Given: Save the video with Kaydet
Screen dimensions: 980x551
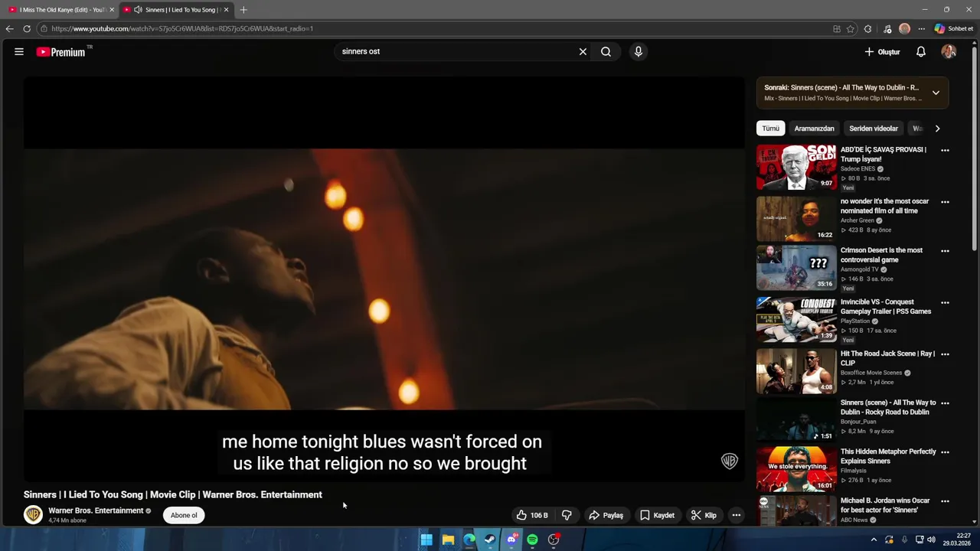Looking at the screenshot, I should point(657,515).
